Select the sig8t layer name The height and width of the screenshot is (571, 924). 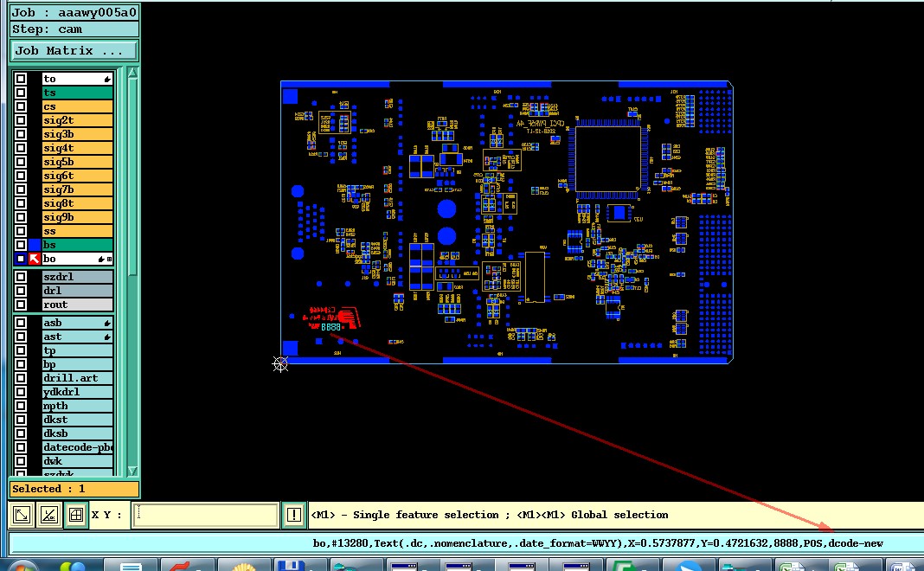point(77,203)
